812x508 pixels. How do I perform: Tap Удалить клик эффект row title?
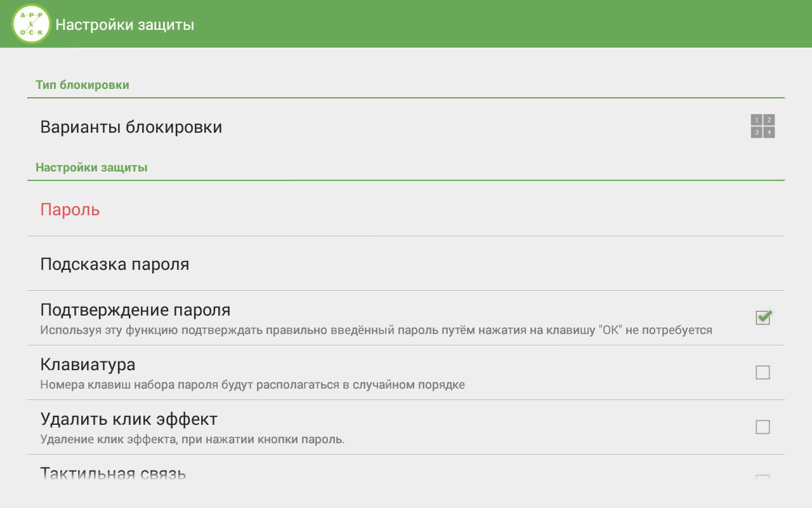tap(129, 419)
